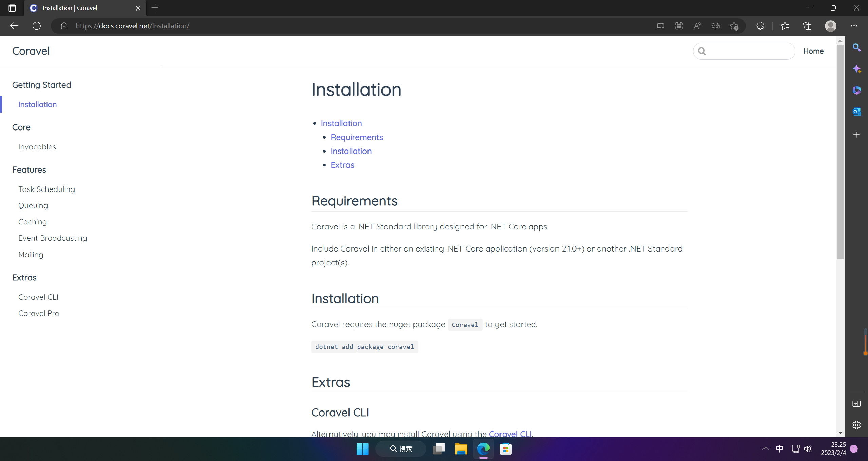The height and width of the screenshot is (461, 868).
Task: Click the browser refresh icon
Action: coord(37,26)
